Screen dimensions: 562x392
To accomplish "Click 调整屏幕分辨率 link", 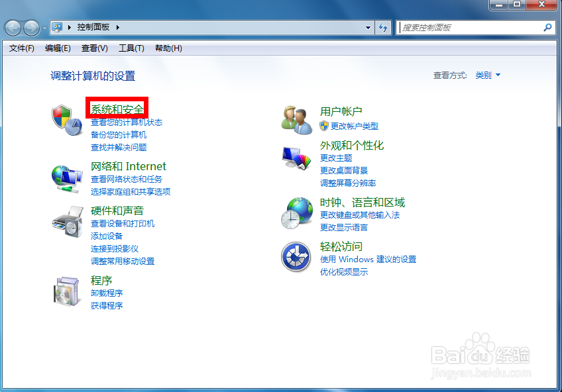I will coord(348,183).
